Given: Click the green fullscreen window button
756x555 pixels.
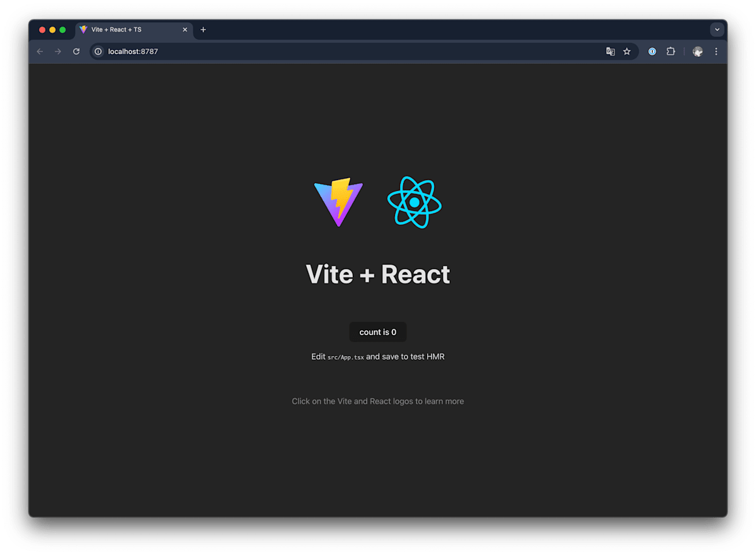Looking at the screenshot, I should pos(62,30).
